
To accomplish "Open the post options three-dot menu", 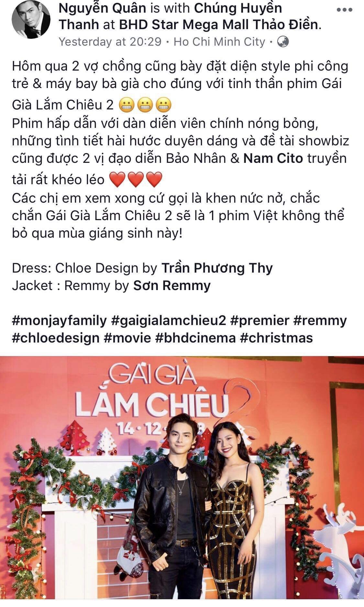I will pyautogui.click(x=345, y=10).
